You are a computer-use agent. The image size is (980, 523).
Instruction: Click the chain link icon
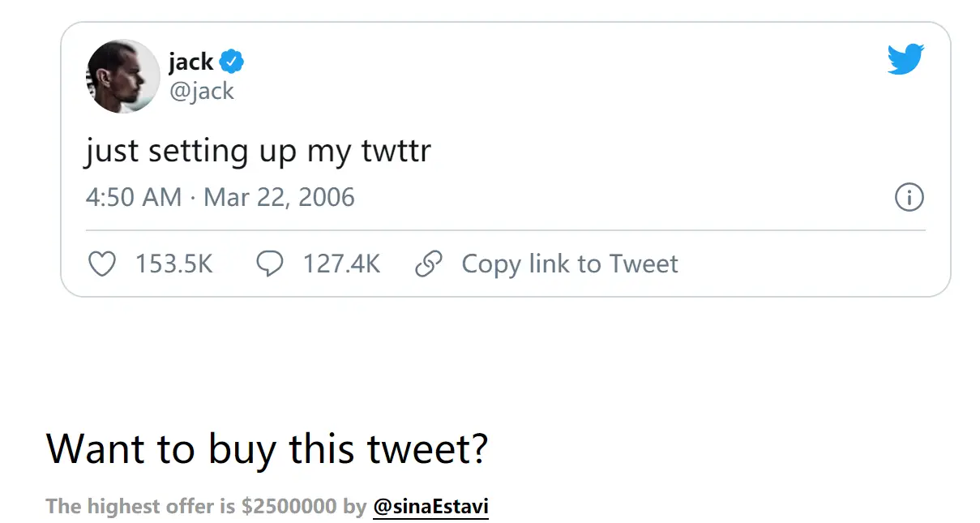point(428,264)
